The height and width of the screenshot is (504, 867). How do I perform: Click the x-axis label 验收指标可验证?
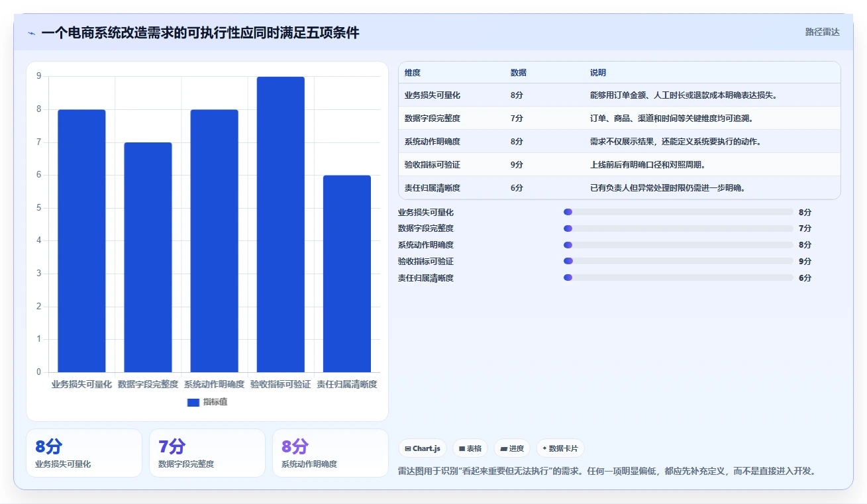coord(280,384)
